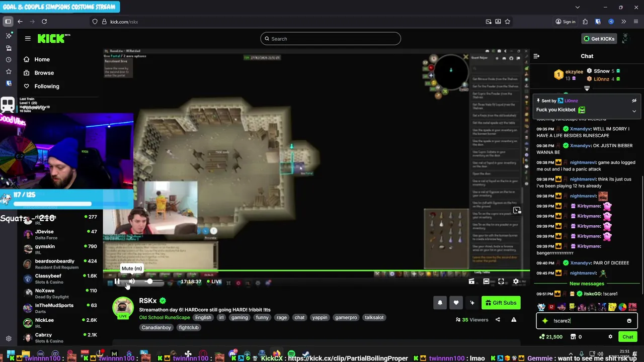Viewport: 644px width, 362px height.
Task: Open browser sidebar settings gear
Action: 9,339
